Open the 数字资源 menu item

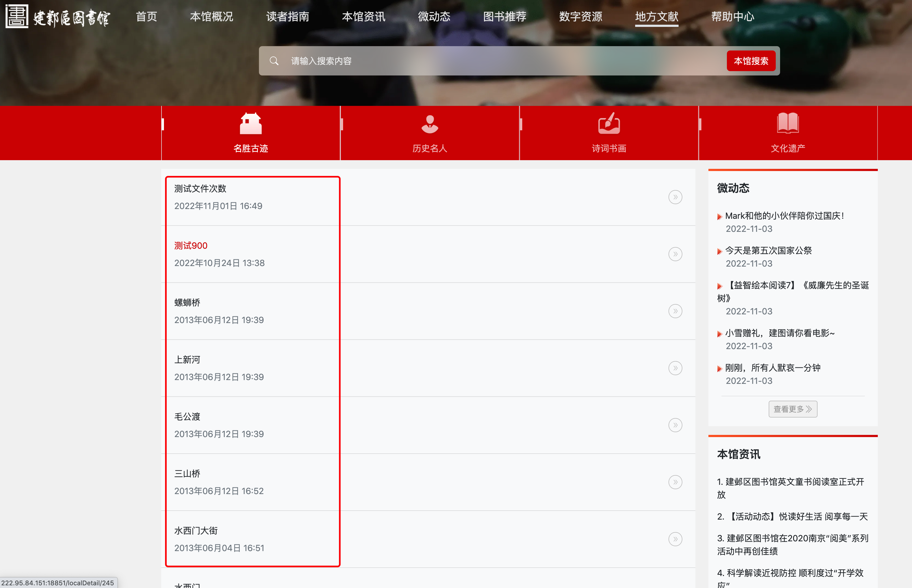(581, 16)
